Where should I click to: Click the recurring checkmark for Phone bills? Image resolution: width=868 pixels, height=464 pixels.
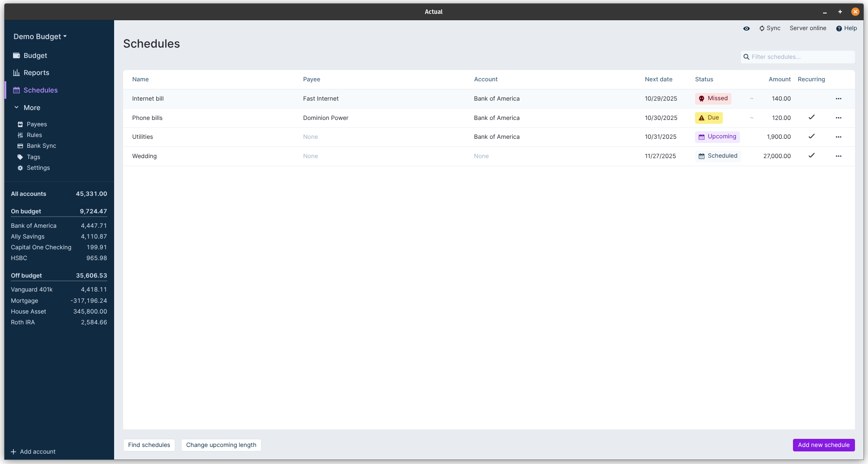pos(811,117)
